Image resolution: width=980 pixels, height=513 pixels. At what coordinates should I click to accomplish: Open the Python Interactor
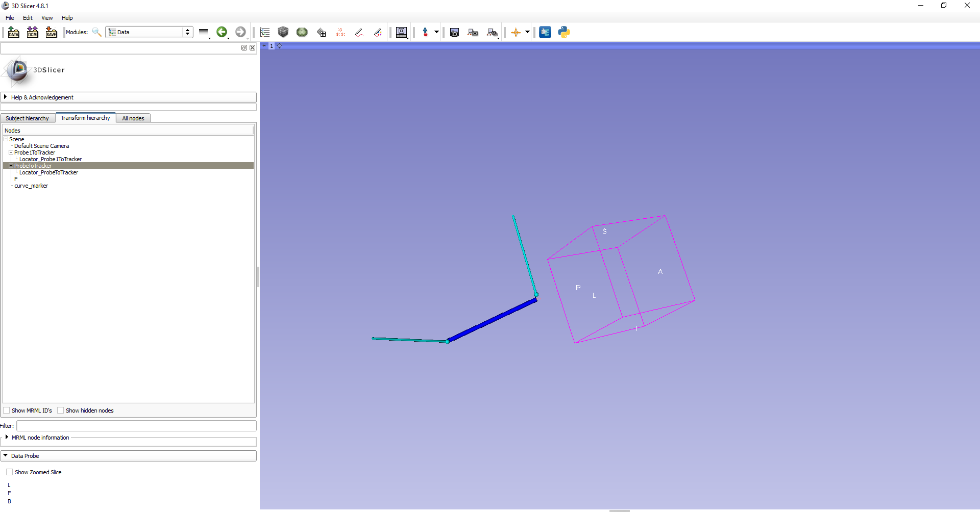(563, 32)
